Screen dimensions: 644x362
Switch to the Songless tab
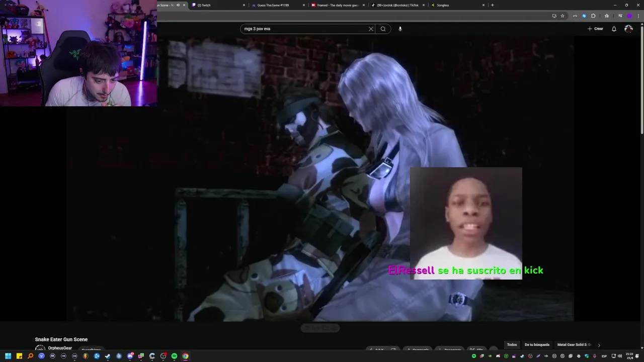tap(457, 5)
